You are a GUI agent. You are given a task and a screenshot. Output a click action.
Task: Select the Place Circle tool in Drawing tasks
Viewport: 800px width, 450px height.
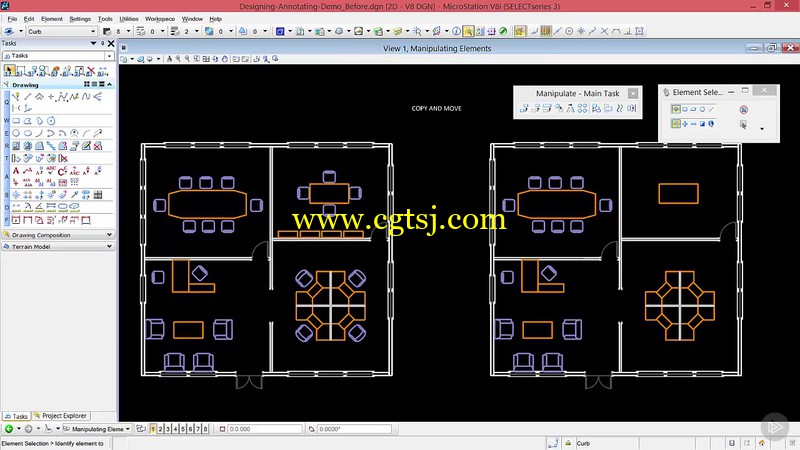pos(16,133)
